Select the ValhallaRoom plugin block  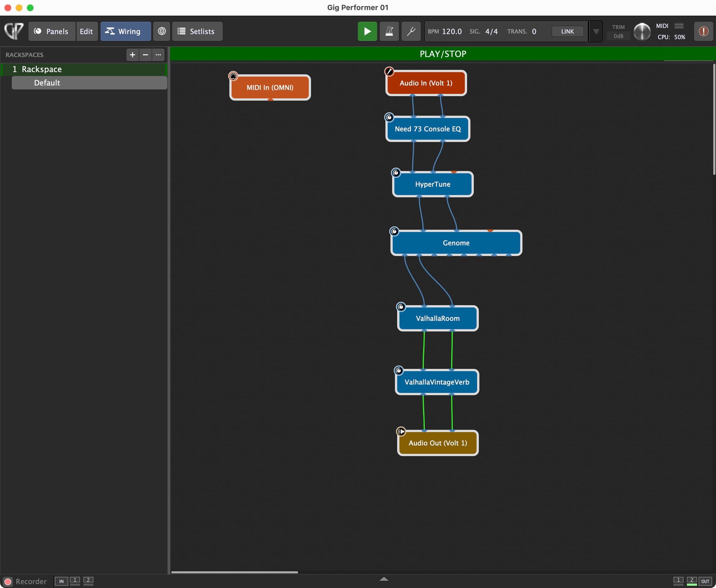coord(438,319)
